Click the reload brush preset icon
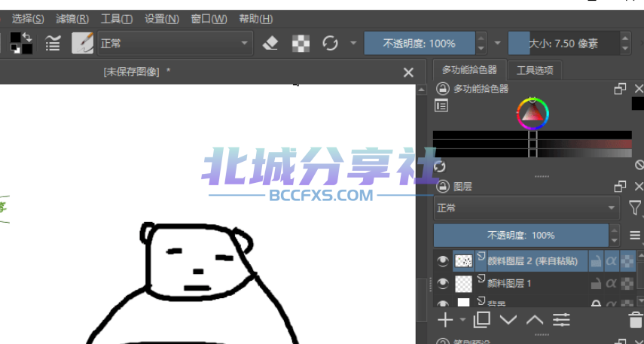 (x=330, y=43)
